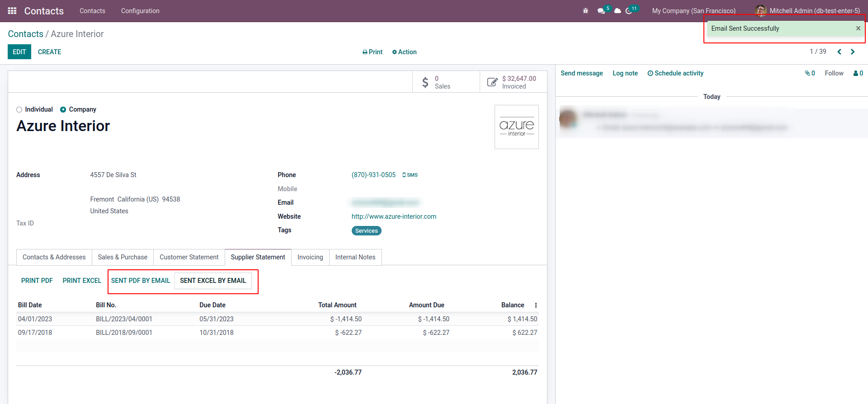Click PRINT PDF button
868x404 pixels.
[x=37, y=281]
